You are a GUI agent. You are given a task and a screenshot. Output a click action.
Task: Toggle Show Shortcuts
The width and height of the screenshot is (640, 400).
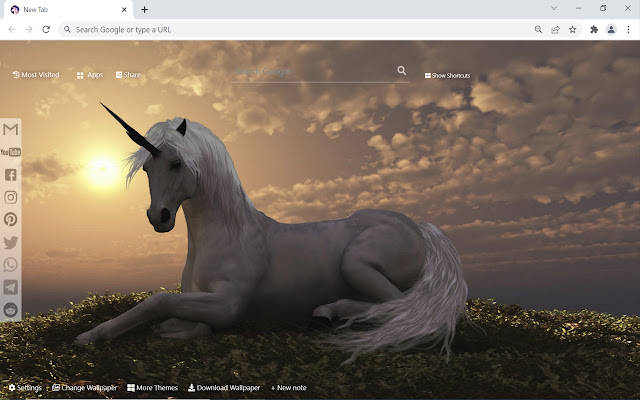tap(447, 76)
